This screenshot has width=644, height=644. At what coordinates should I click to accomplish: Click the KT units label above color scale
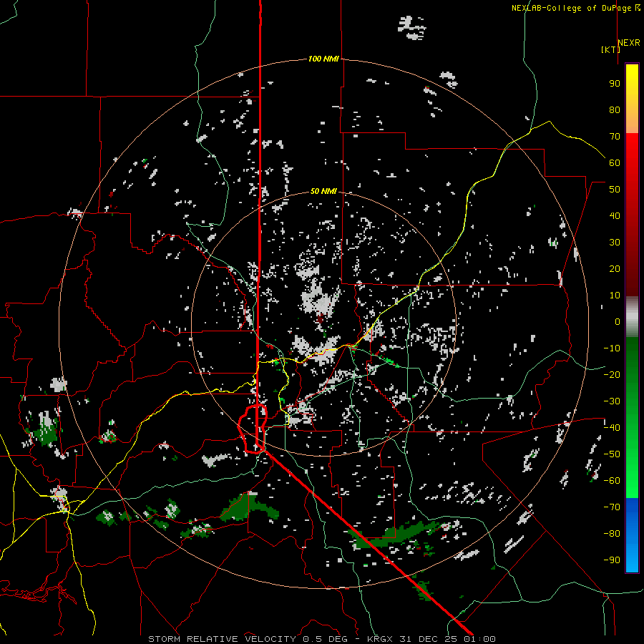click(x=611, y=49)
